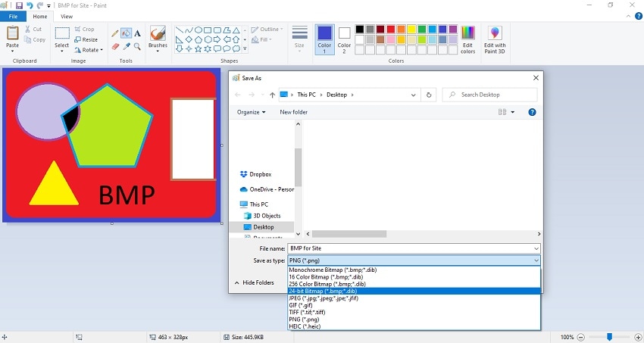Image resolution: width=644 pixels, height=343 pixels.
Task: Click This PC in the address breadcrumb
Action: tap(306, 95)
